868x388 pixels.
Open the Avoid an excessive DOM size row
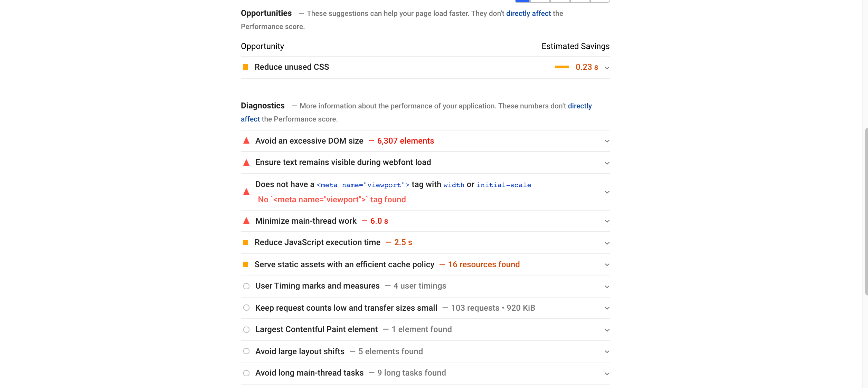(309, 141)
